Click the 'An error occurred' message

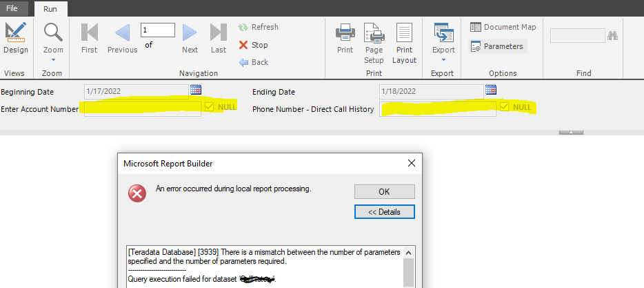point(233,189)
